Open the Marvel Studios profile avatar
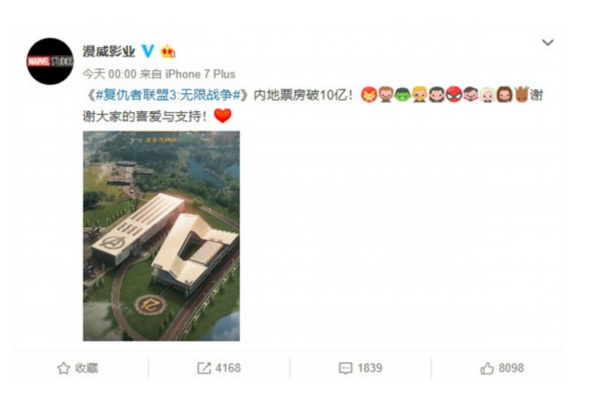The width and height of the screenshot is (607, 416). tap(50, 61)
